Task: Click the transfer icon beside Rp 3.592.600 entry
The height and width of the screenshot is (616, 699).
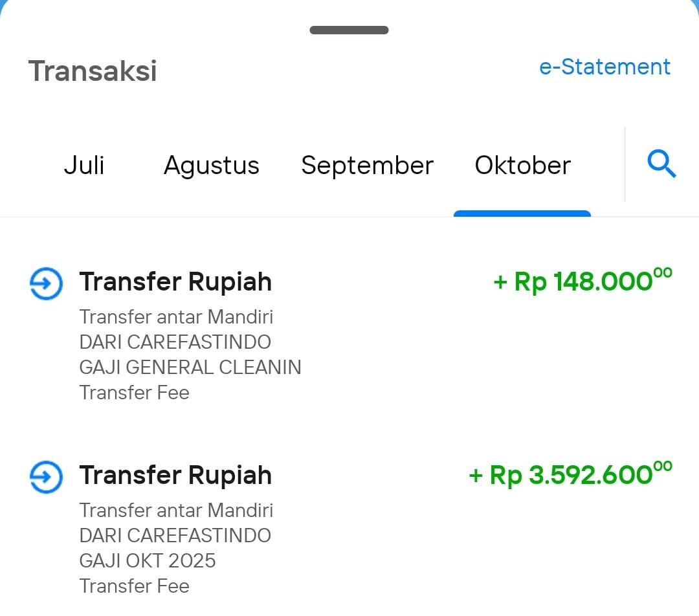Action: (x=46, y=477)
